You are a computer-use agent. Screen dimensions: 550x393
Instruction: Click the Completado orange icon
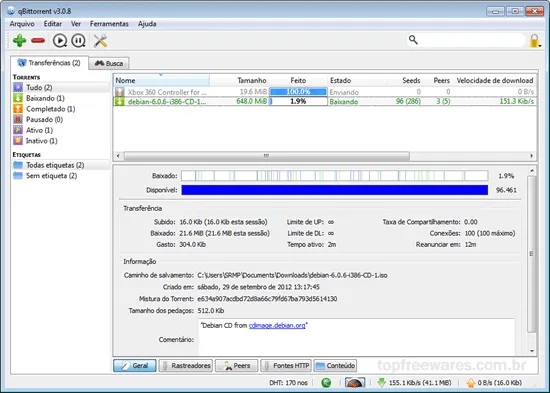point(18,109)
